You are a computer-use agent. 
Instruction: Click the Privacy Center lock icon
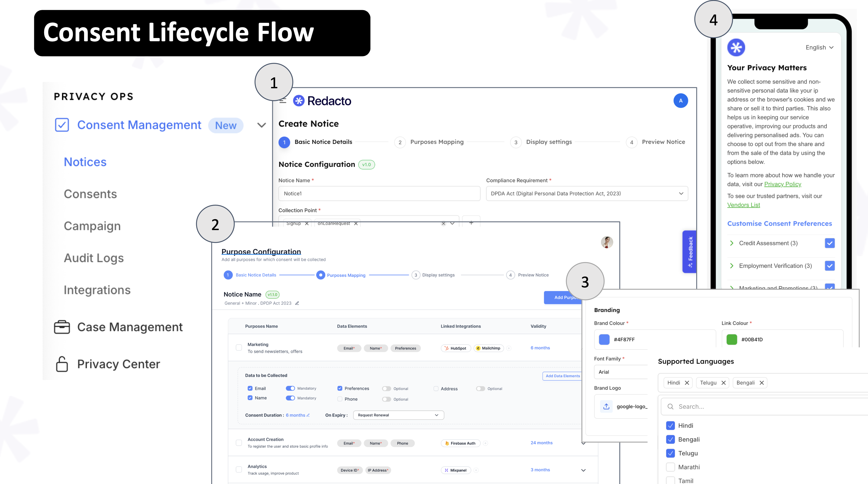(62, 364)
